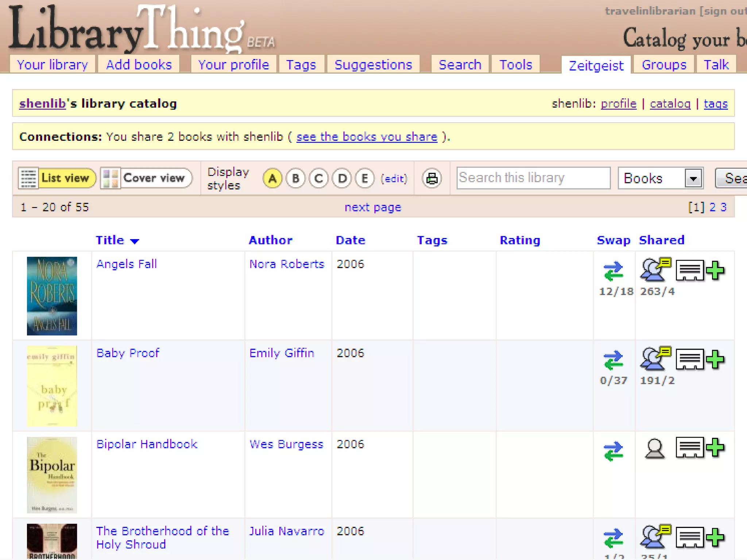Open the Books search scope dropdown
Image resolution: width=747 pixels, height=560 pixels.
[693, 178]
